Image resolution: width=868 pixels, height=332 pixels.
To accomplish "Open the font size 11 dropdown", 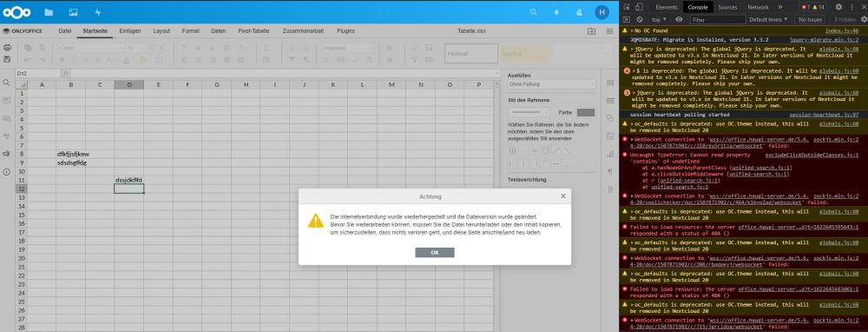I will (x=136, y=48).
